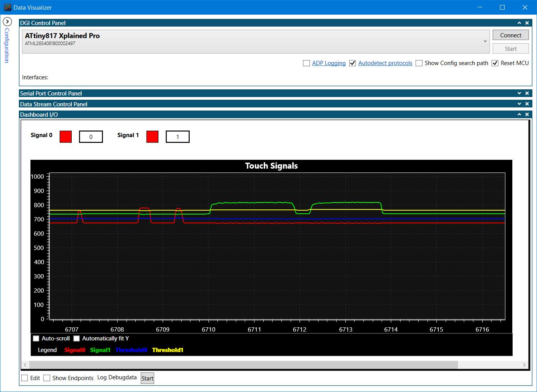Click the Signal 1 value field

178,137
